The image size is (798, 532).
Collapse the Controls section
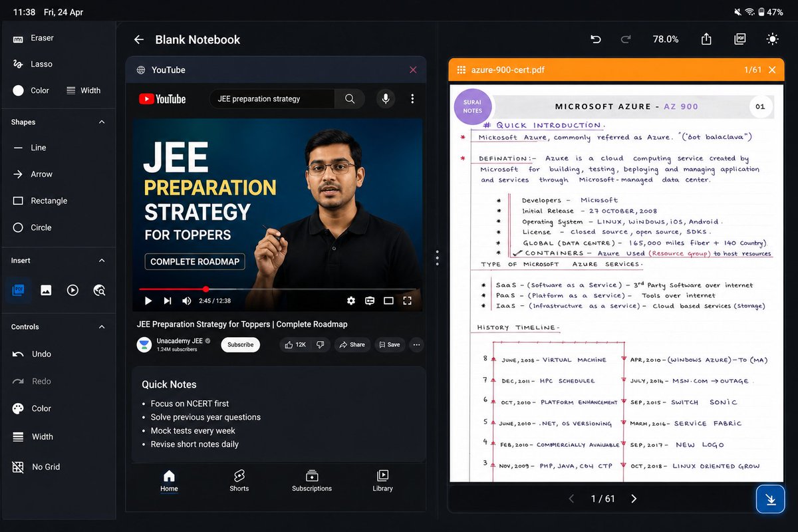pyautogui.click(x=102, y=327)
